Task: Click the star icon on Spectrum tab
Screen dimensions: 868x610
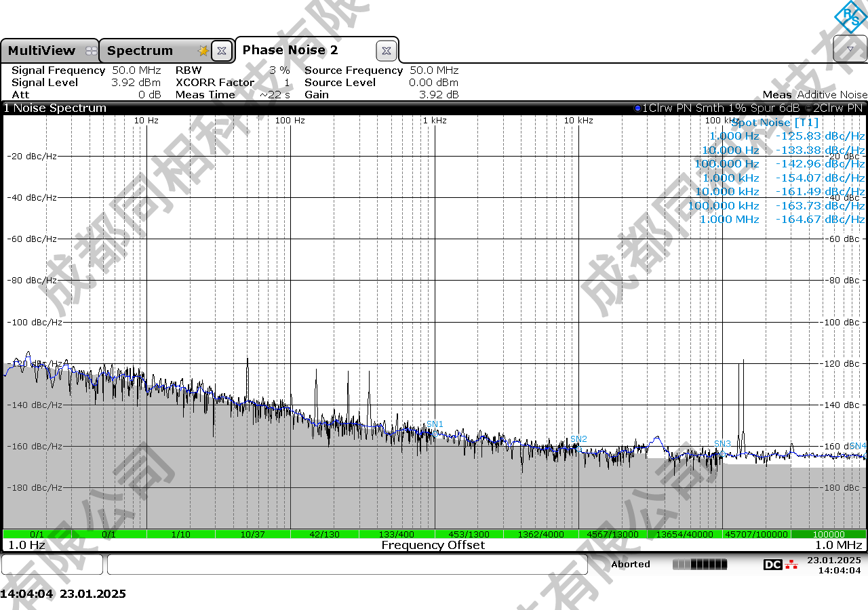Action: pyautogui.click(x=203, y=51)
